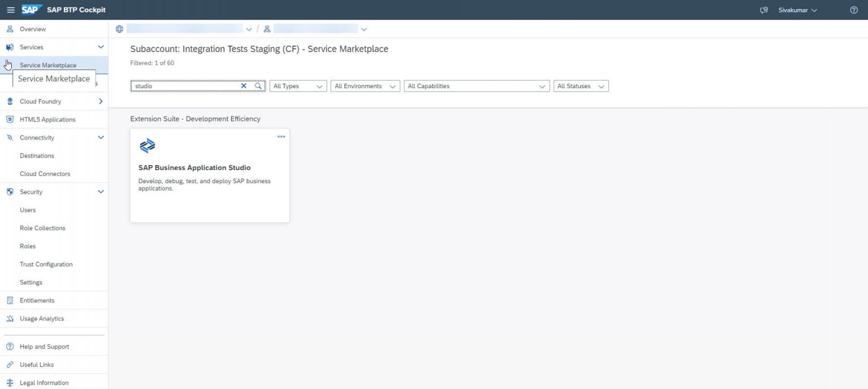Screen dimensions: 868x389
Task: Open the three-dot menu on service tile
Action: pos(281,137)
